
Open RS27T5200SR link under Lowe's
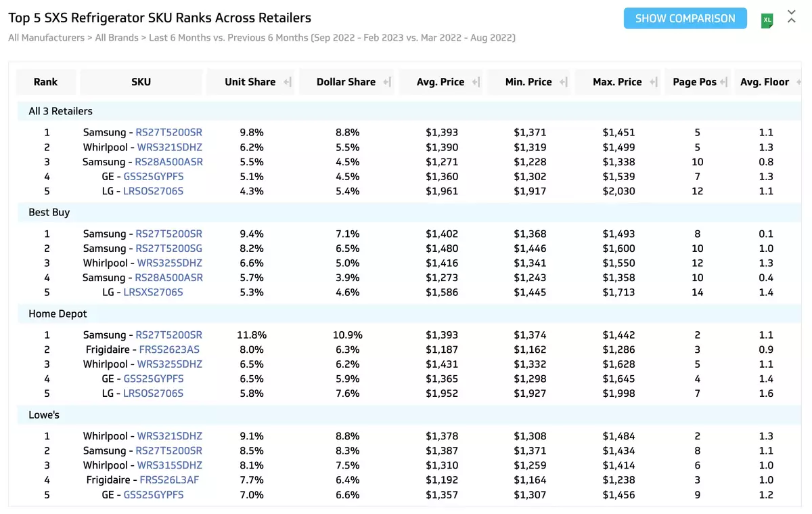point(169,450)
